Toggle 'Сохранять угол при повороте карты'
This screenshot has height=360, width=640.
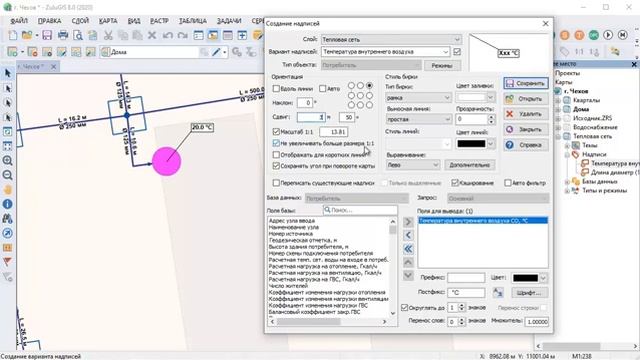pos(276,166)
